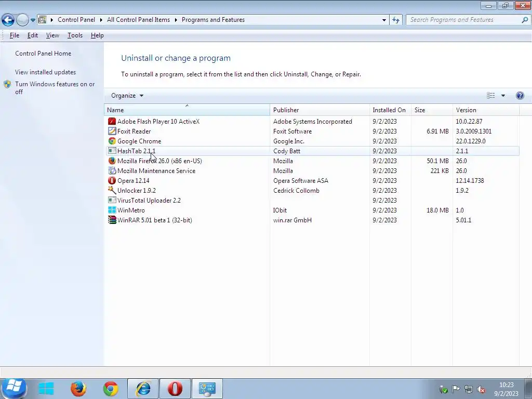This screenshot has height=399, width=532.
Task: Click the VirusTotal Uploader 2.2 icon
Action: (x=112, y=200)
